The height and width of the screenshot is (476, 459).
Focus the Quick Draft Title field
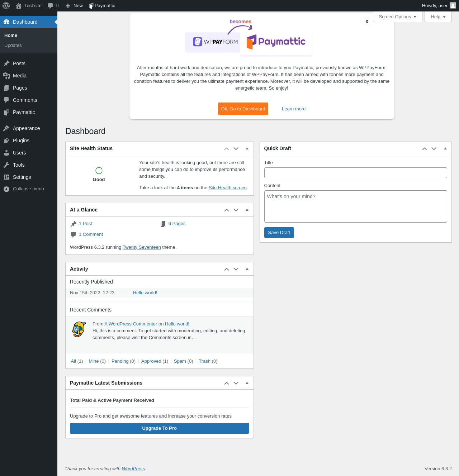tap(356, 173)
